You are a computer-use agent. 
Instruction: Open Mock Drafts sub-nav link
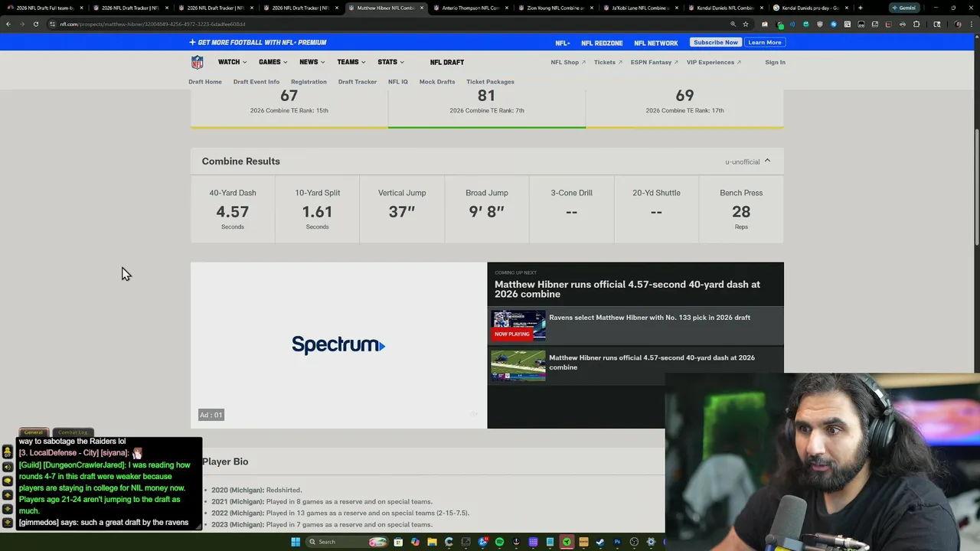coord(437,82)
